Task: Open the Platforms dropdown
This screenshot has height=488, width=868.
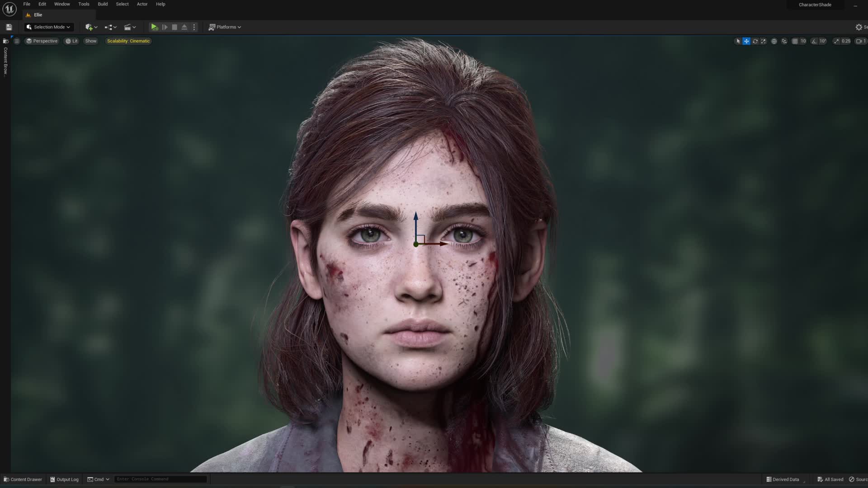Action: point(225,27)
